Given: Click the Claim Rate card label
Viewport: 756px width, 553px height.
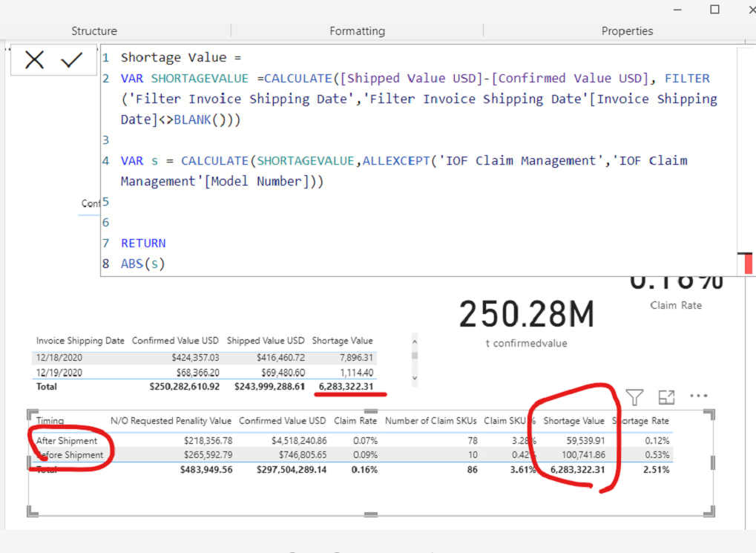Looking at the screenshot, I should [x=676, y=306].
